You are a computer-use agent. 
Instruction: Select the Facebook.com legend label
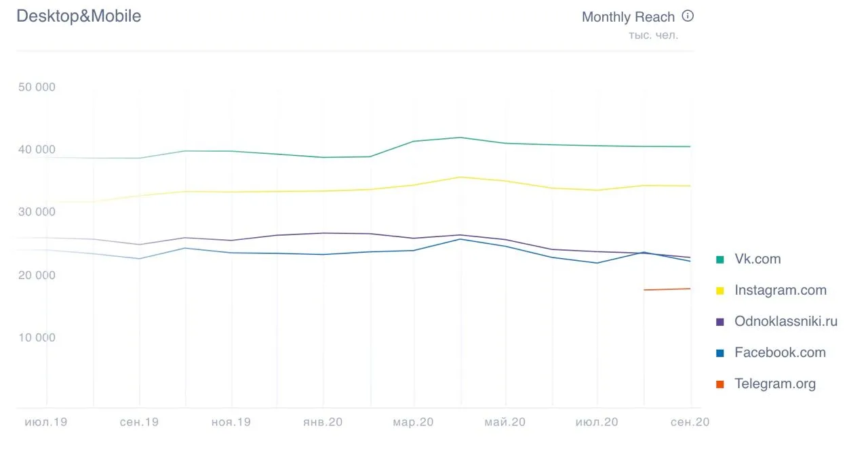pyautogui.click(x=780, y=353)
